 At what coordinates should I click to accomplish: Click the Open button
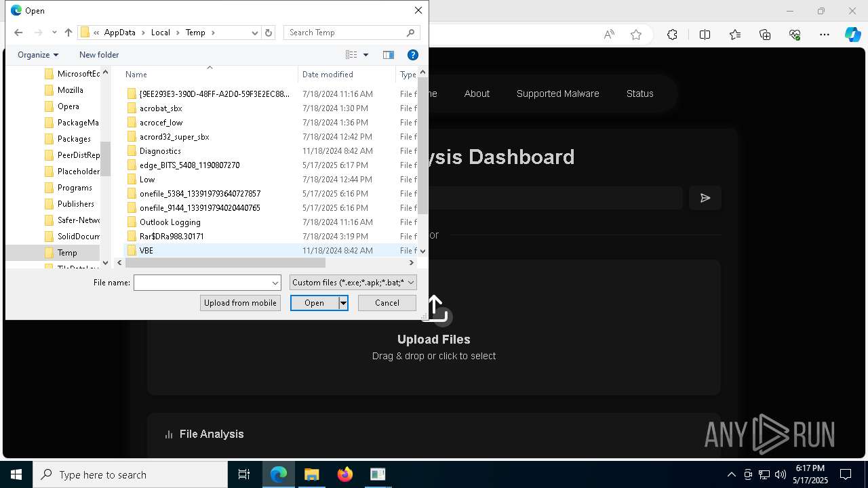[315, 303]
